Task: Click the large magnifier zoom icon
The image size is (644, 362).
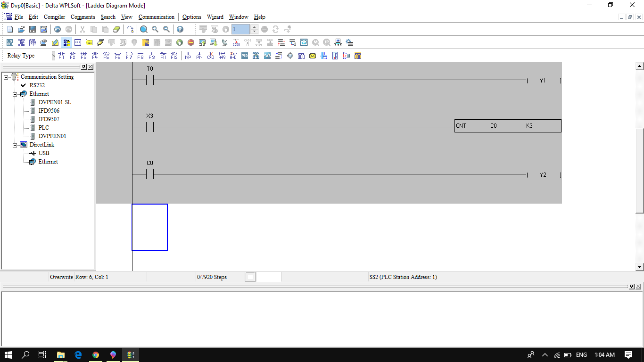Action: click(144, 29)
